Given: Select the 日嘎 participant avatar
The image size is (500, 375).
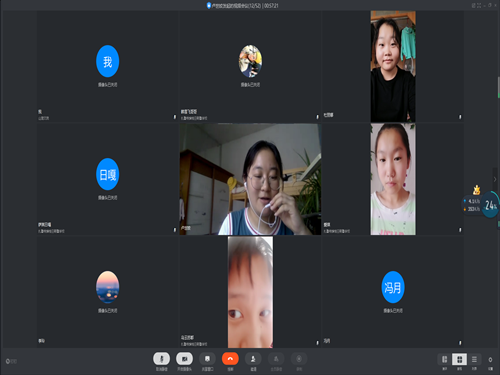Looking at the screenshot, I should [108, 174].
